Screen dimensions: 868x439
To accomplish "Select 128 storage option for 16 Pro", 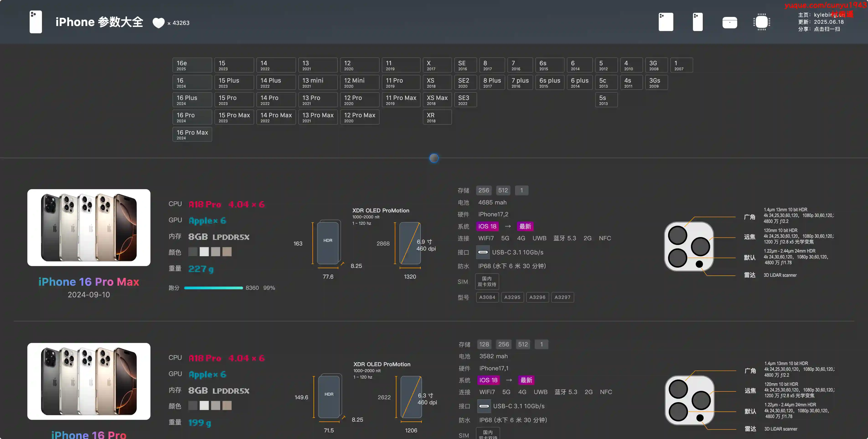I will (484, 344).
